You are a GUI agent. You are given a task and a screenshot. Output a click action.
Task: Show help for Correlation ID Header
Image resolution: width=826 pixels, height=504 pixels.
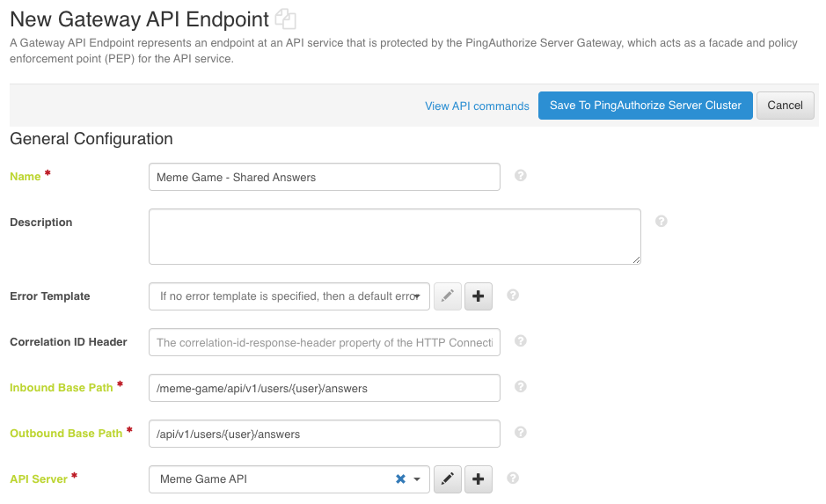pyautogui.click(x=520, y=341)
